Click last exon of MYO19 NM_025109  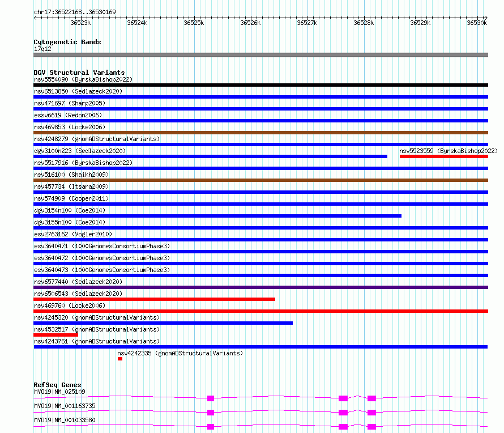point(371,398)
